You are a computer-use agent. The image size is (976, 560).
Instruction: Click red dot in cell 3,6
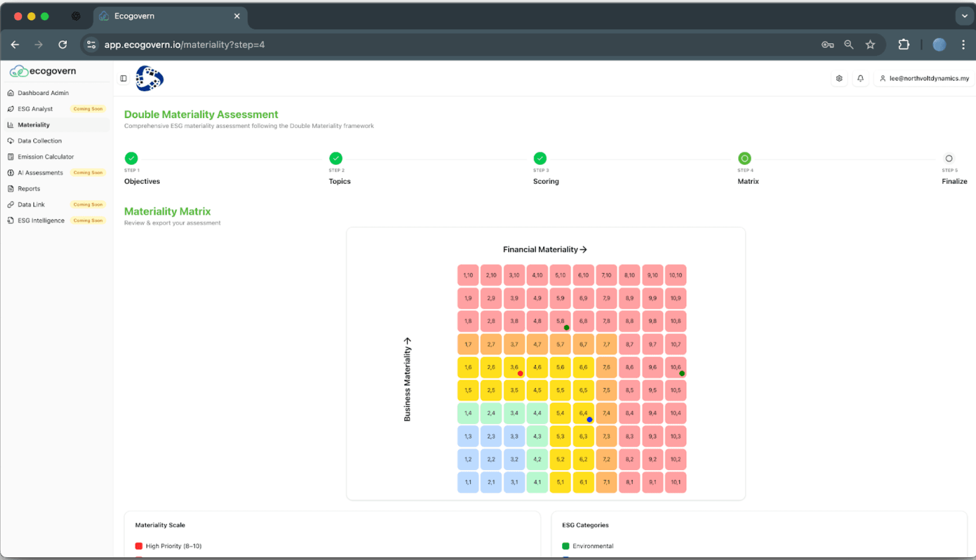tap(520, 373)
